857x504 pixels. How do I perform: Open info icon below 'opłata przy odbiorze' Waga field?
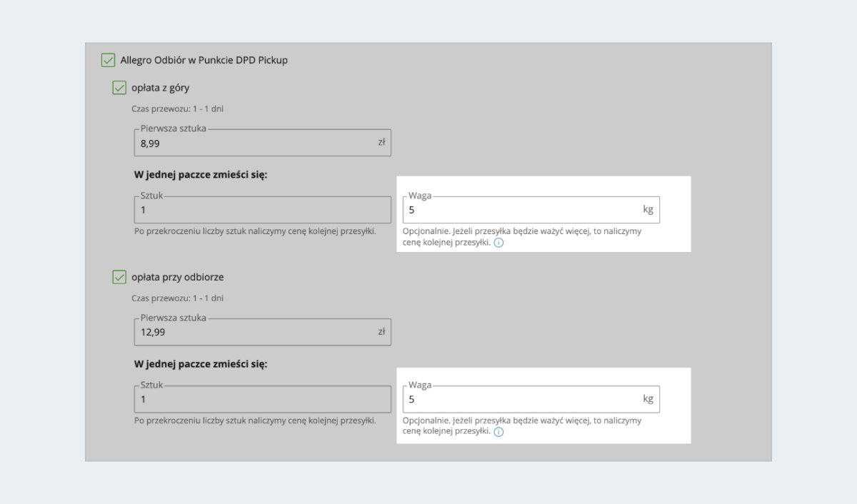(x=498, y=432)
